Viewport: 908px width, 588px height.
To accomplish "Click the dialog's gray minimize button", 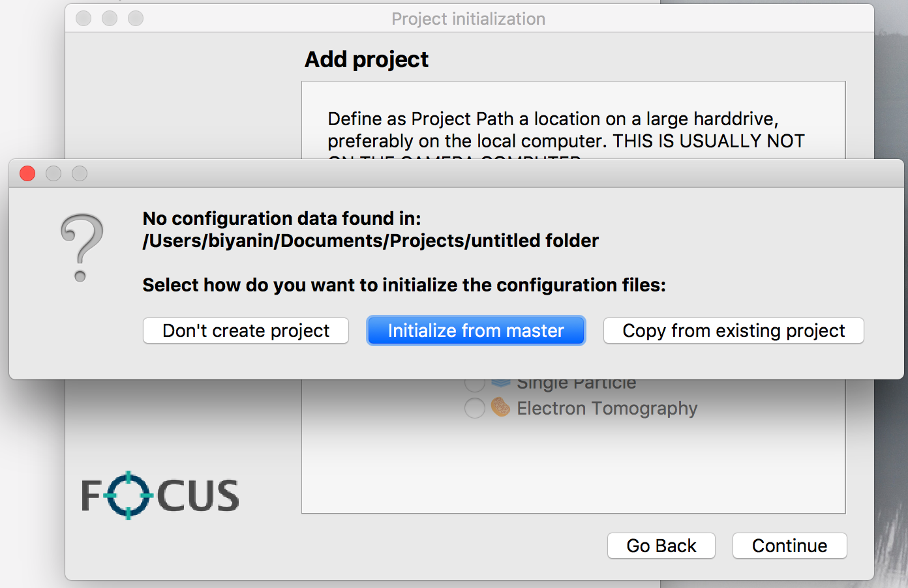I will 53,173.
